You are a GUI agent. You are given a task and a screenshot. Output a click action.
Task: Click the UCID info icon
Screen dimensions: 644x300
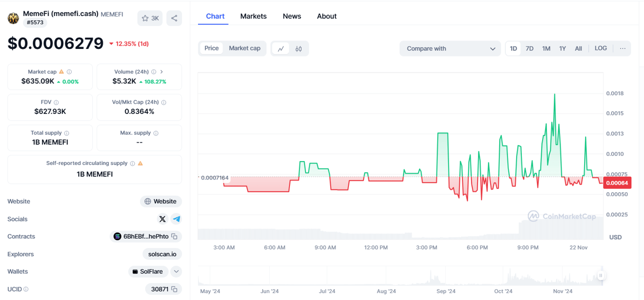click(x=26, y=289)
